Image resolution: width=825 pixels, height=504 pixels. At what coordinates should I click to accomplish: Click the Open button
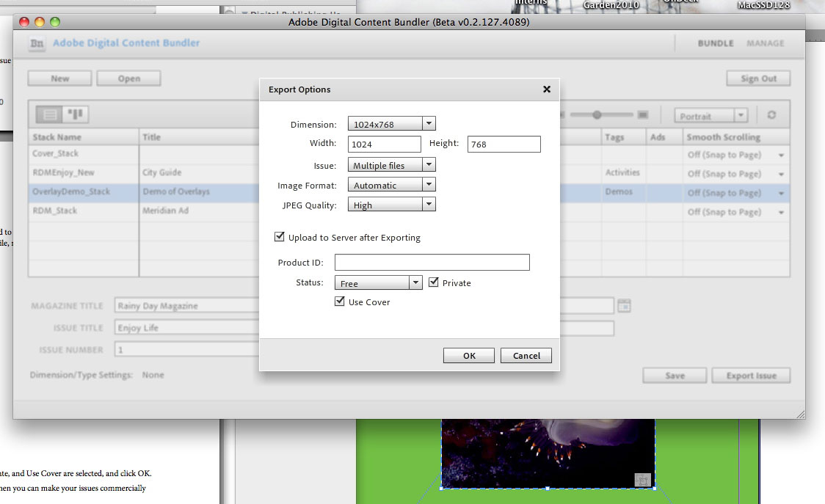[129, 78]
